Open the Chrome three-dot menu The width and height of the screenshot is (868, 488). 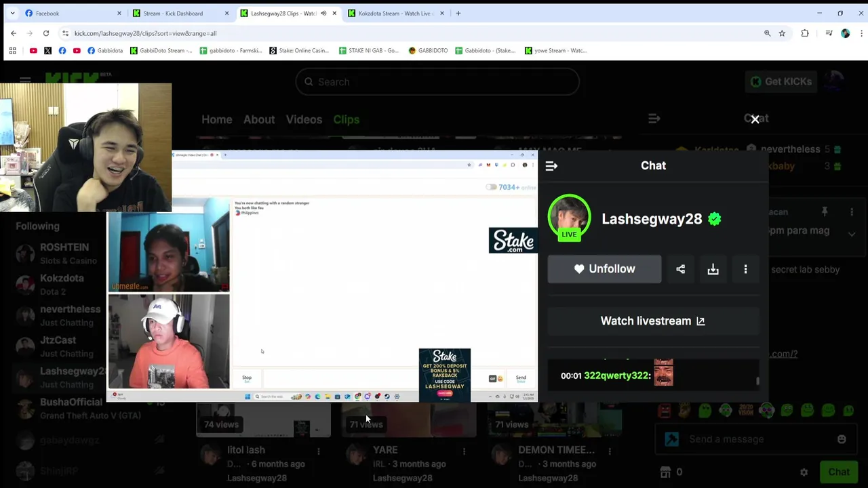tap(861, 33)
